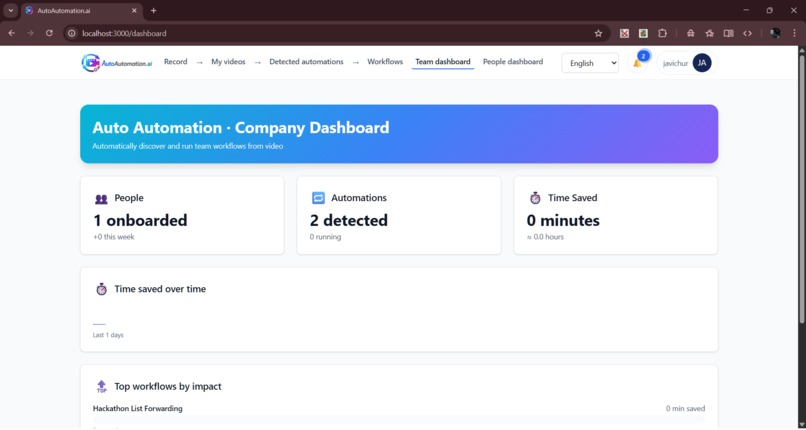Click the forward navigation arrow

pyautogui.click(x=30, y=33)
